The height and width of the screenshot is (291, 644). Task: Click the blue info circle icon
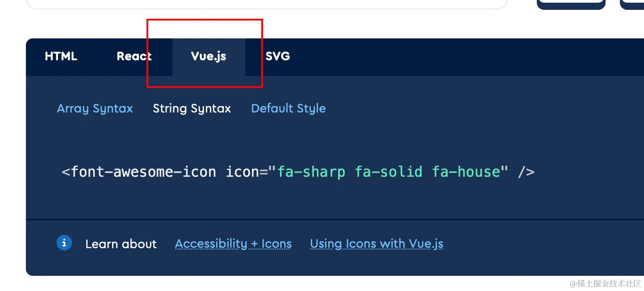click(x=64, y=243)
